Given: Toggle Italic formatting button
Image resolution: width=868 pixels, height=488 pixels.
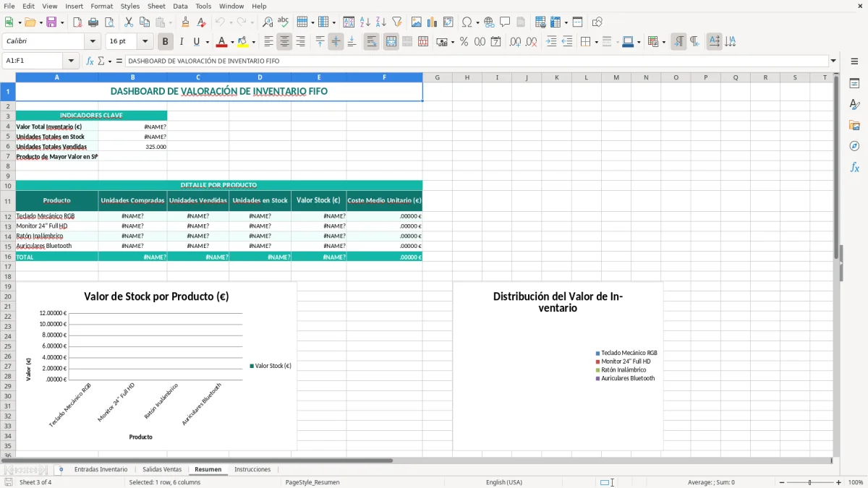Looking at the screenshot, I should pyautogui.click(x=181, y=42).
